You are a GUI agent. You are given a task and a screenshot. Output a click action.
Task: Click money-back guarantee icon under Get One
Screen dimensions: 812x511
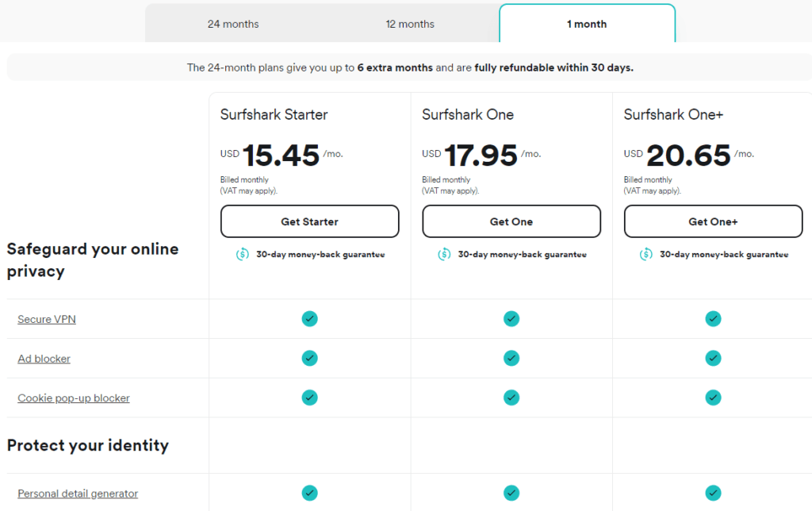pyautogui.click(x=444, y=255)
